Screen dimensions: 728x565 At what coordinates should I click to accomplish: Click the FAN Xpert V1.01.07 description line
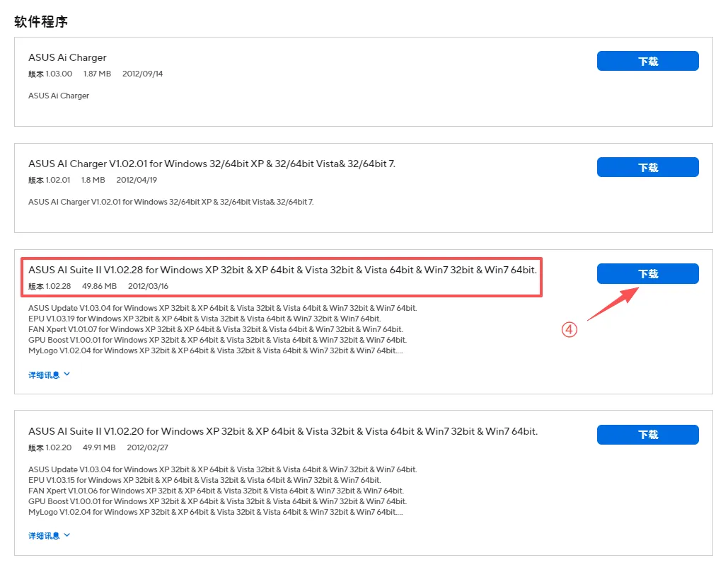215,329
